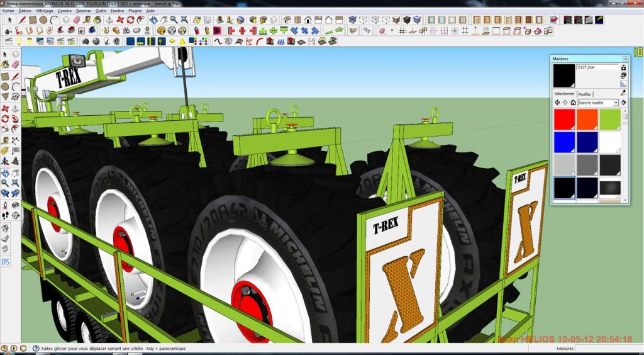Select the Polygon tool in the left toolbar
The image size is (644, 355).
tap(5, 96)
